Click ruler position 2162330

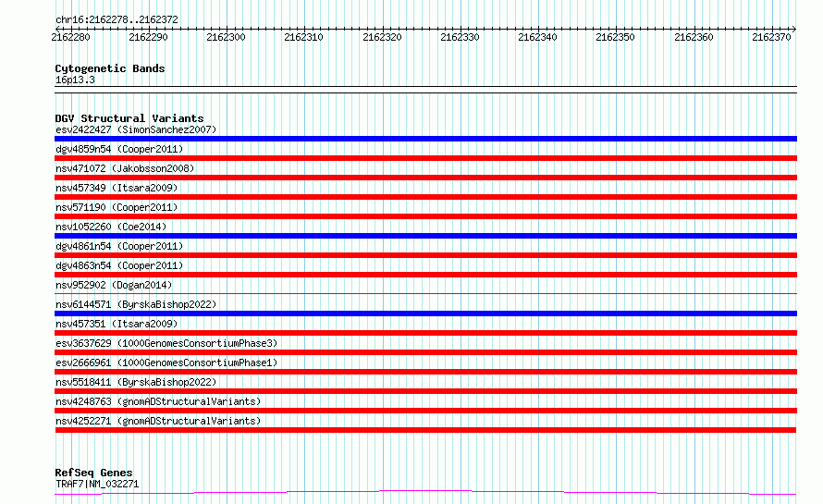coord(460,37)
